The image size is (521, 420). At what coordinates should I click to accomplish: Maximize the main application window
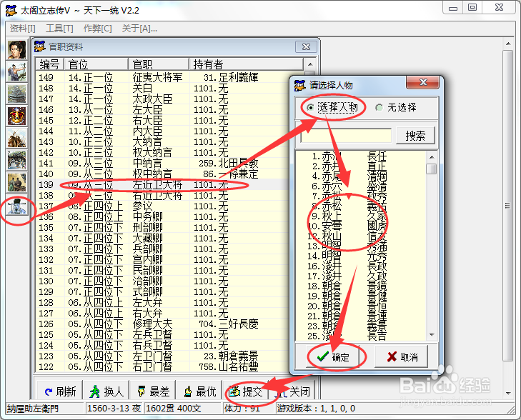(x=472, y=7)
